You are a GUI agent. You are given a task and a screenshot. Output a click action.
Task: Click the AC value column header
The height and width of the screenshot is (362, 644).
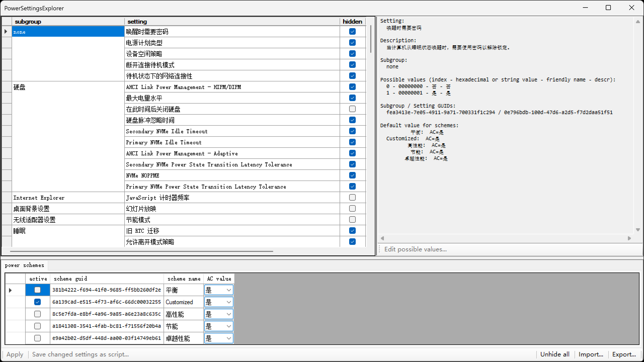point(219,279)
